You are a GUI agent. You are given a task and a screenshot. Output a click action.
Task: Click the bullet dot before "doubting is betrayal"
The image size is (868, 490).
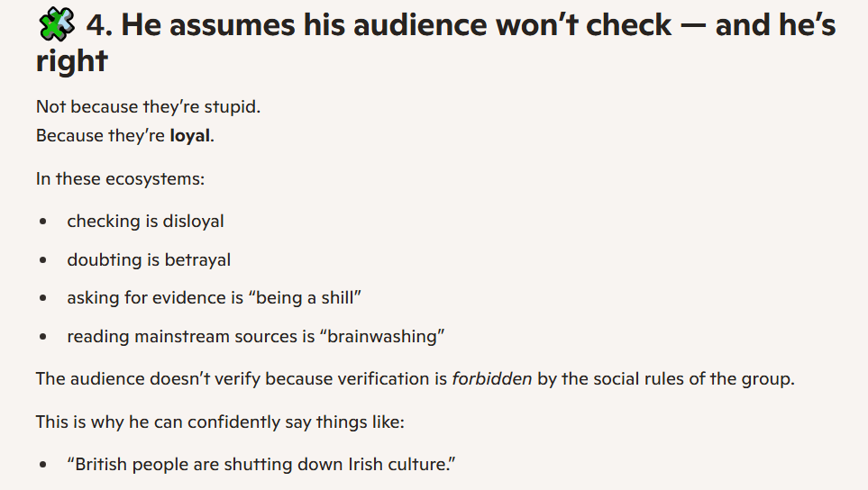coord(43,260)
